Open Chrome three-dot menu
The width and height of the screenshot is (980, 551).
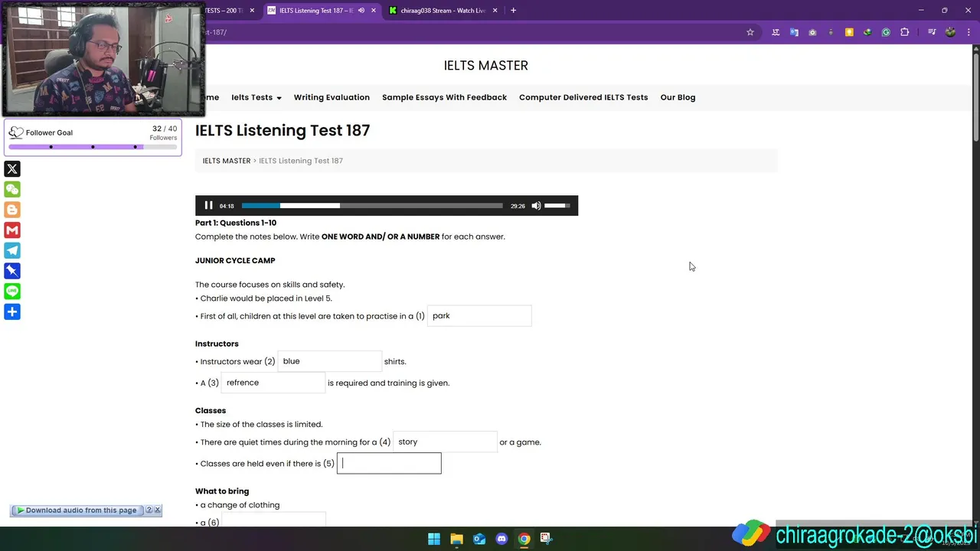click(x=969, y=32)
